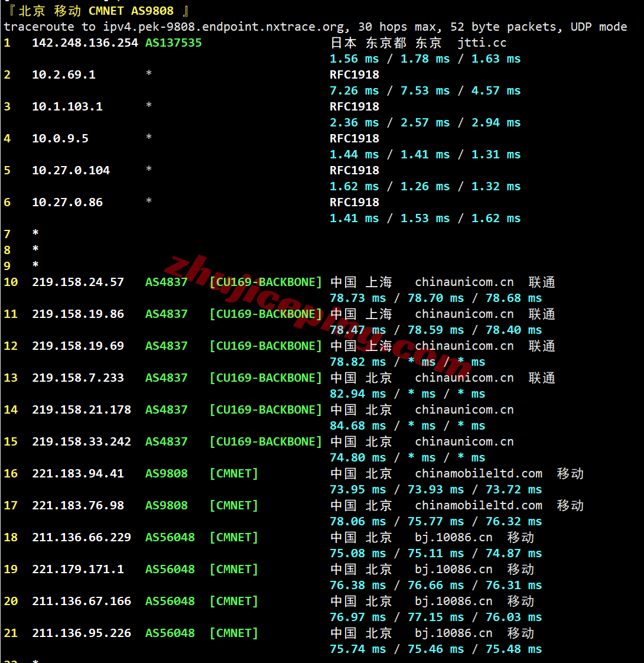
Task: Open chinaunicom.cn domain on hop 11
Action: (x=464, y=314)
